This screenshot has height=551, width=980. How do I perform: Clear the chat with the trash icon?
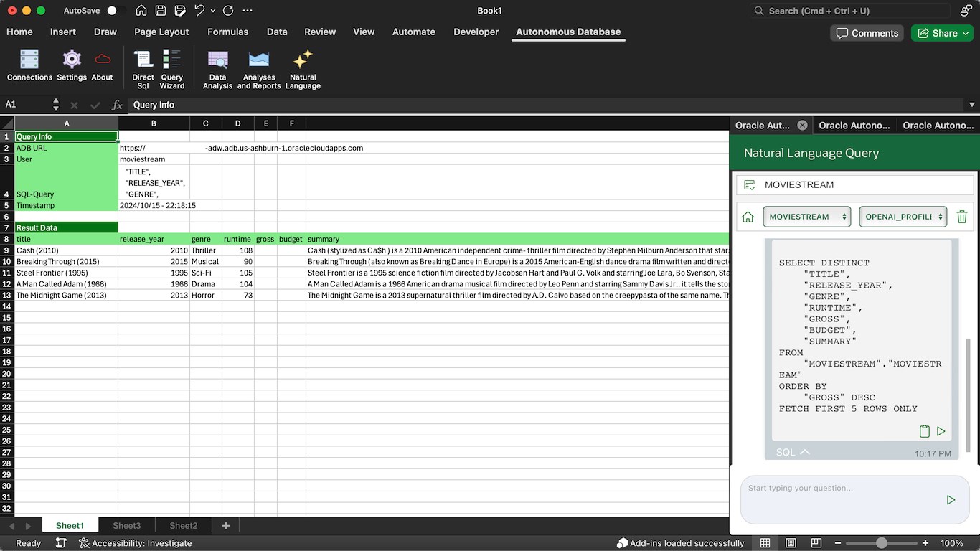pos(962,217)
